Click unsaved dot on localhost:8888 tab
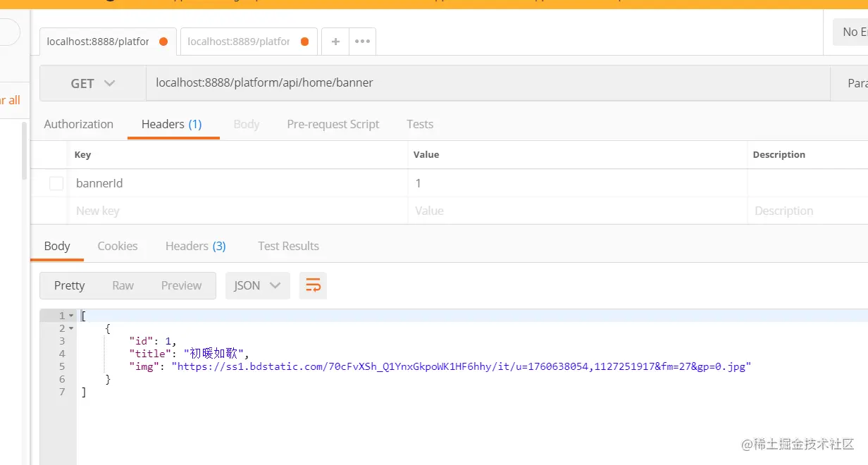Viewport: 868px width, 465px height. pyautogui.click(x=163, y=42)
